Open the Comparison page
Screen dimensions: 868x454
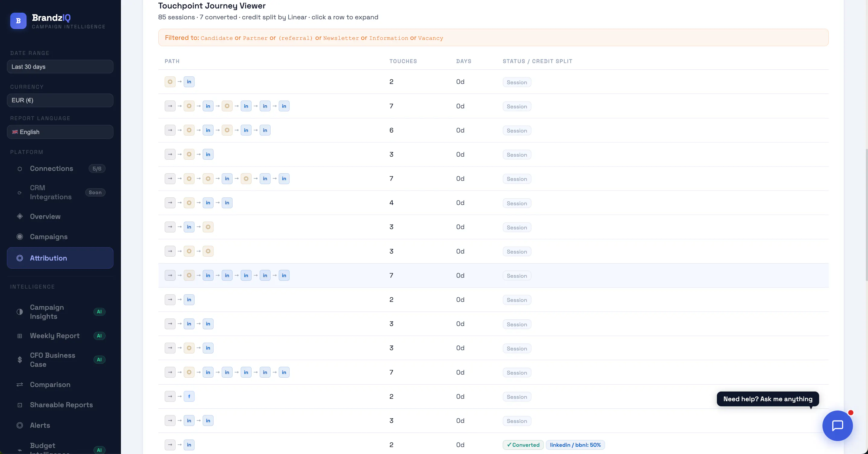[60, 385]
